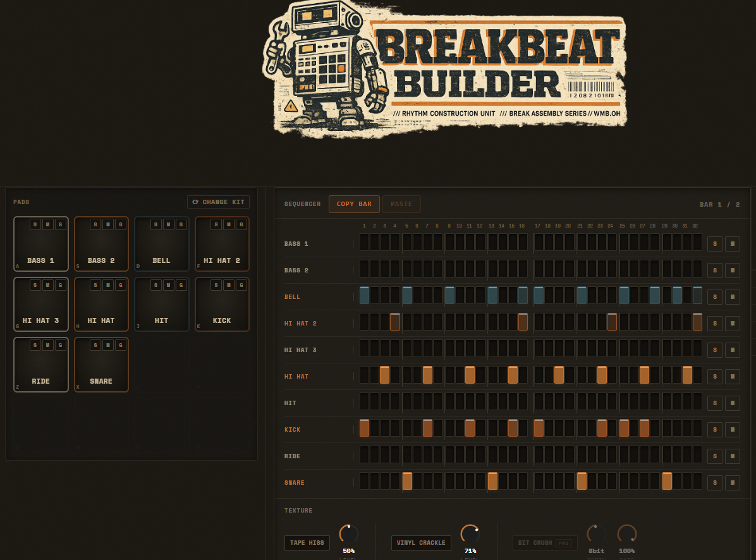This screenshot has height=560, width=756.
Task: Turn off Kick row step 17
Action: point(539,428)
